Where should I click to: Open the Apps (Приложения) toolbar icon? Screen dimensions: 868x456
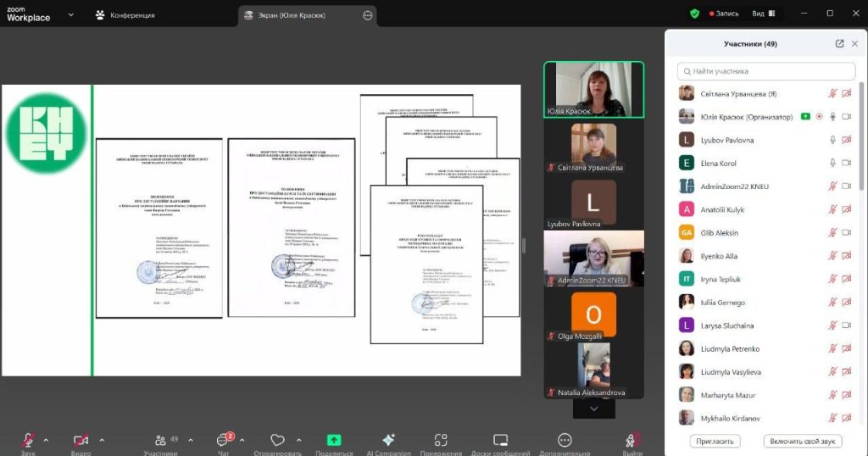(x=441, y=440)
